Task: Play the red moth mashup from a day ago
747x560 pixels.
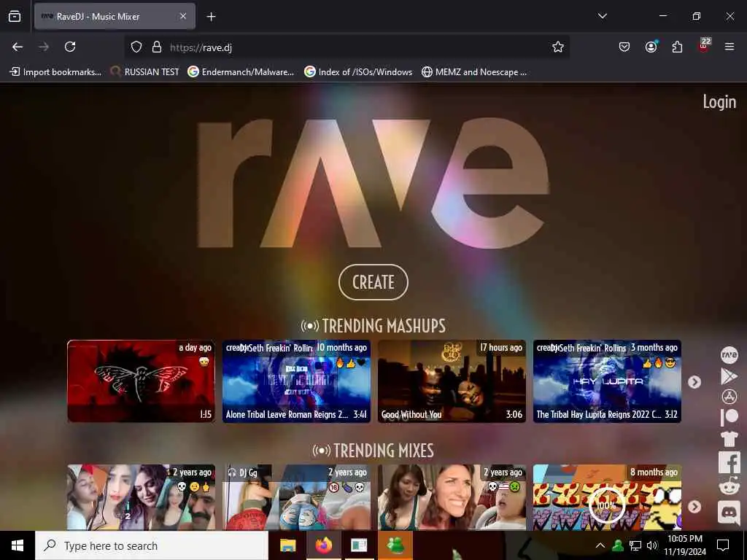Action: pos(141,381)
